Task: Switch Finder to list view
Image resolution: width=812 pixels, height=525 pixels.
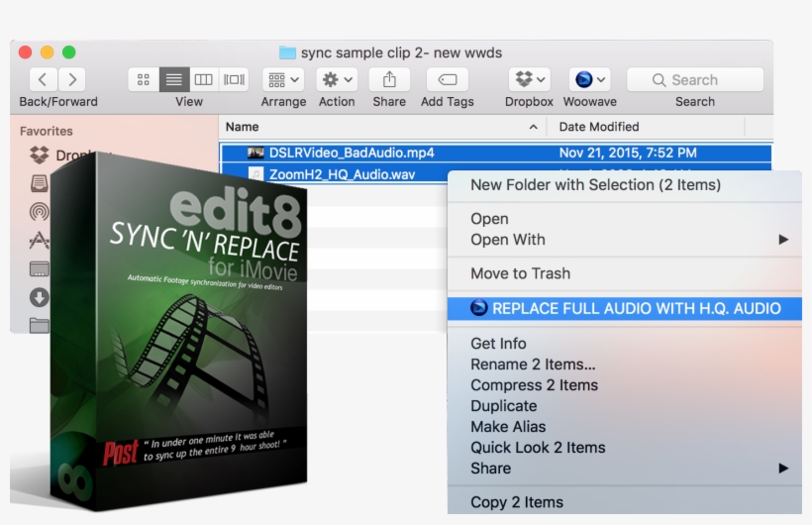Action: tap(174, 80)
